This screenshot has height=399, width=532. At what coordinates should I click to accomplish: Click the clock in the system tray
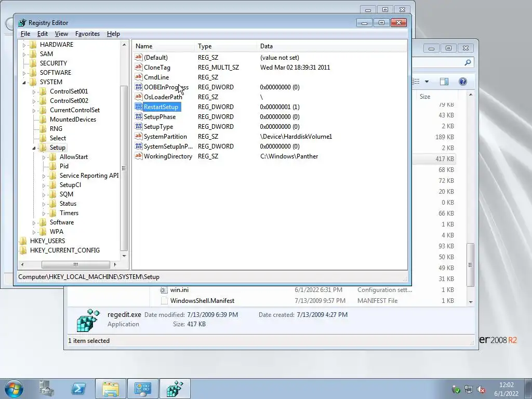(x=506, y=389)
